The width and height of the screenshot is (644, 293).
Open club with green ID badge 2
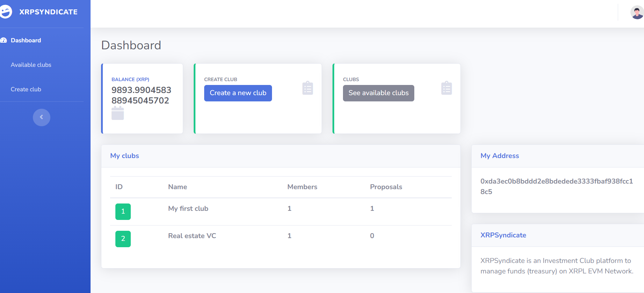pyautogui.click(x=123, y=239)
